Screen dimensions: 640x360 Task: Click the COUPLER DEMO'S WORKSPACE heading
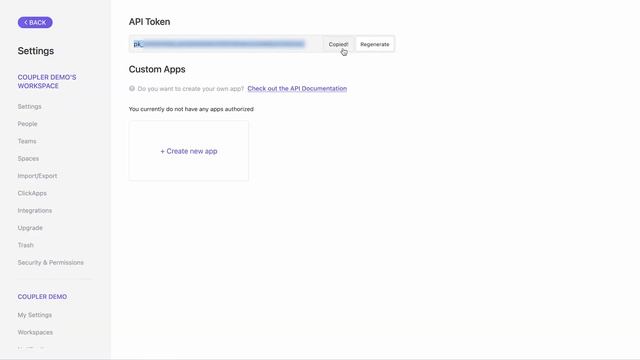pyautogui.click(x=47, y=82)
